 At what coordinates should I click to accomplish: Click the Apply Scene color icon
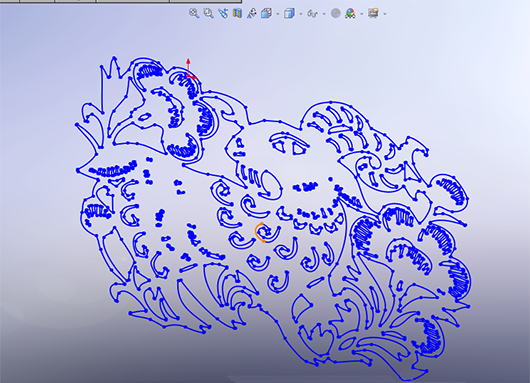(350, 13)
